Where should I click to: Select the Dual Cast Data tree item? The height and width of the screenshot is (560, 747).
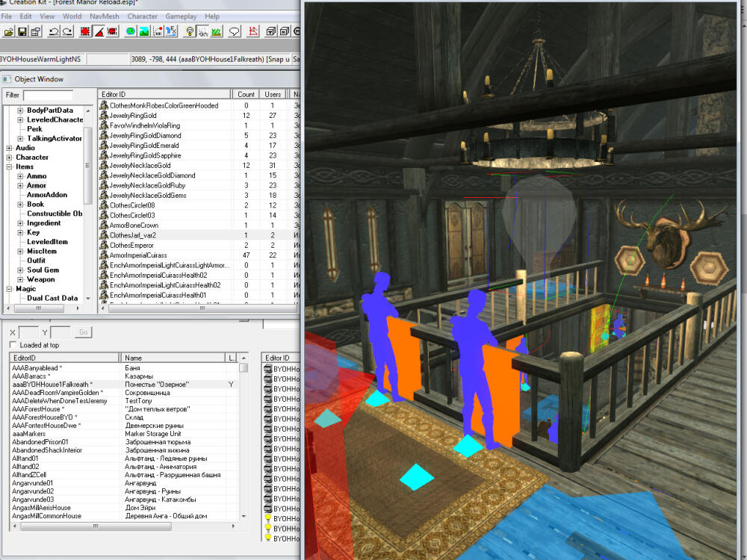pos(52,298)
